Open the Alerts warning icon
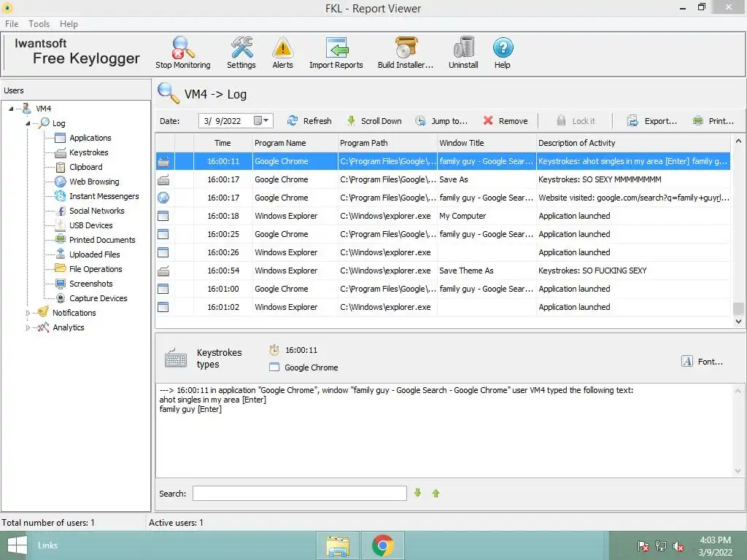 pos(282,52)
